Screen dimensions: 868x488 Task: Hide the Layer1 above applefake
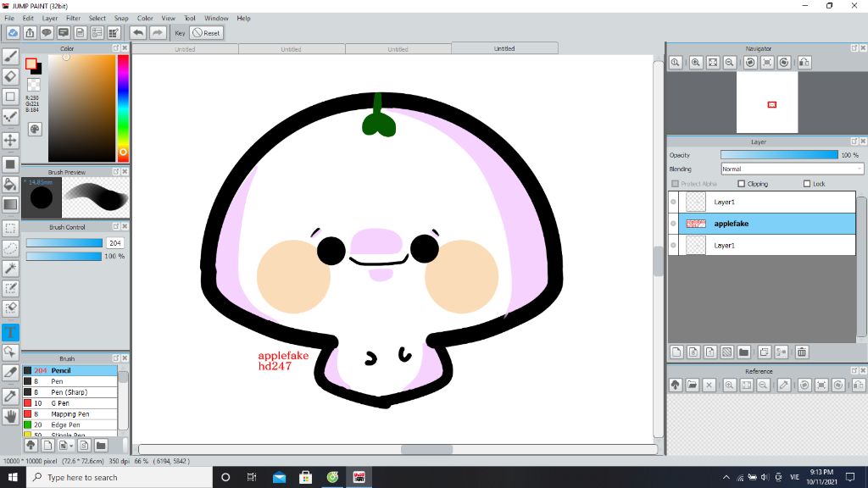point(673,202)
